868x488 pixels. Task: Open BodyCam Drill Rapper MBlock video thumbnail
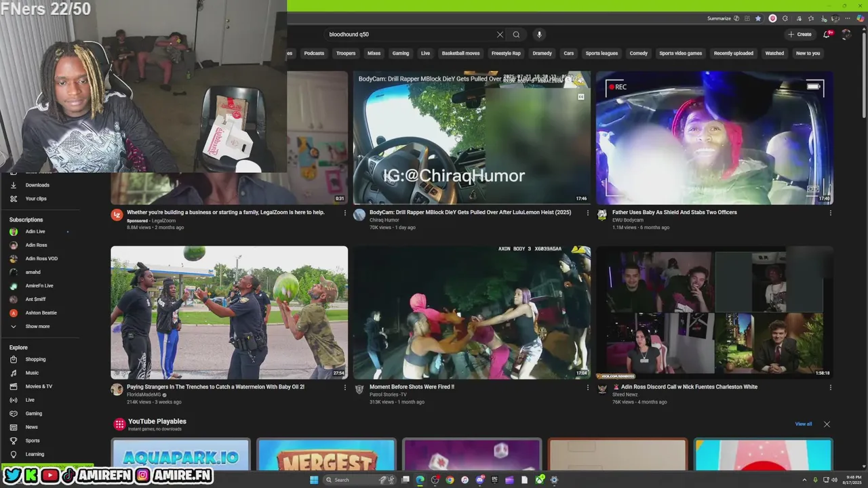[472, 138]
